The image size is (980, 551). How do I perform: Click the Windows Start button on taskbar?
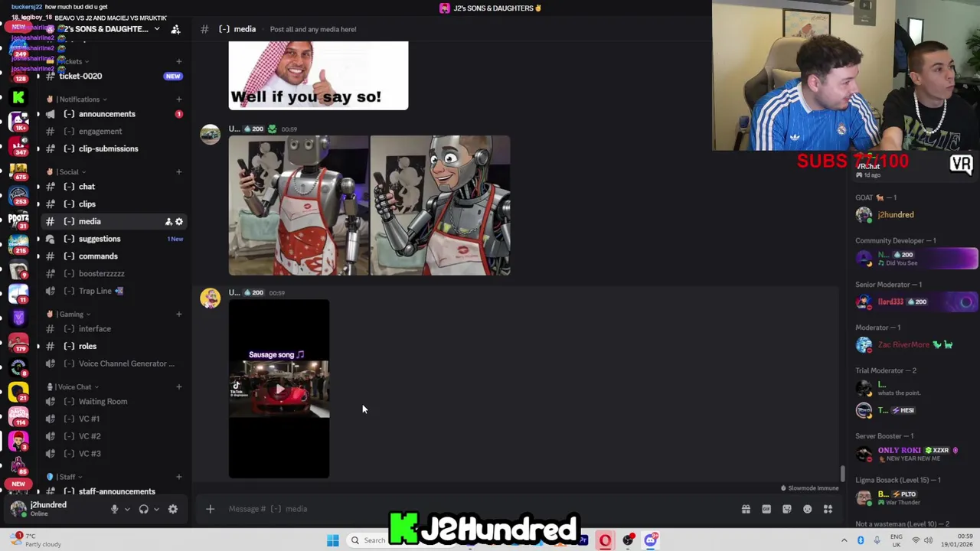point(332,540)
